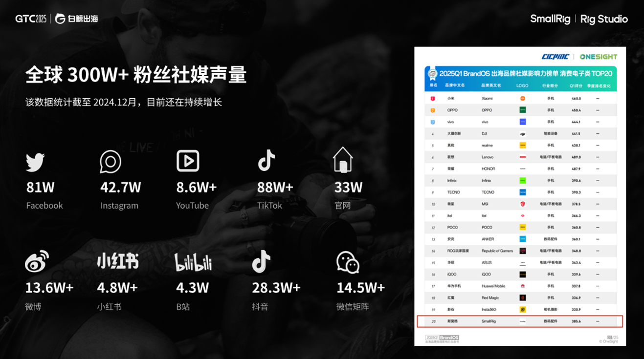Click the 白鲸出海 logo
The width and height of the screenshot is (644, 359).
(76, 19)
